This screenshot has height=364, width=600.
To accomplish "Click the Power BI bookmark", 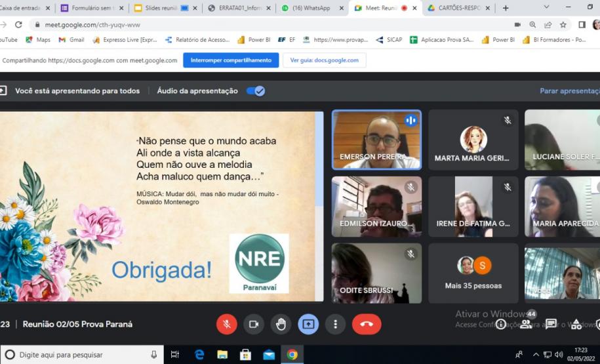I will 254,40.
